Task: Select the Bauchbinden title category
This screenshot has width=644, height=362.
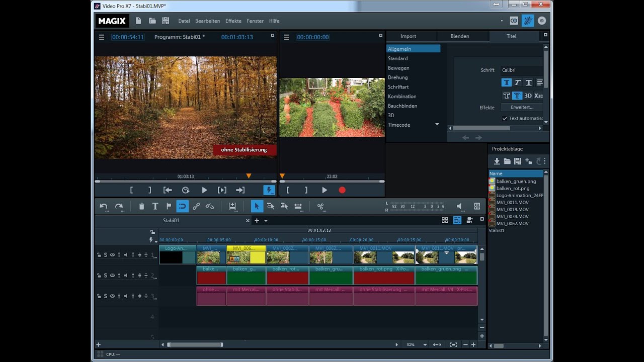Action: (x=403, y=106)
